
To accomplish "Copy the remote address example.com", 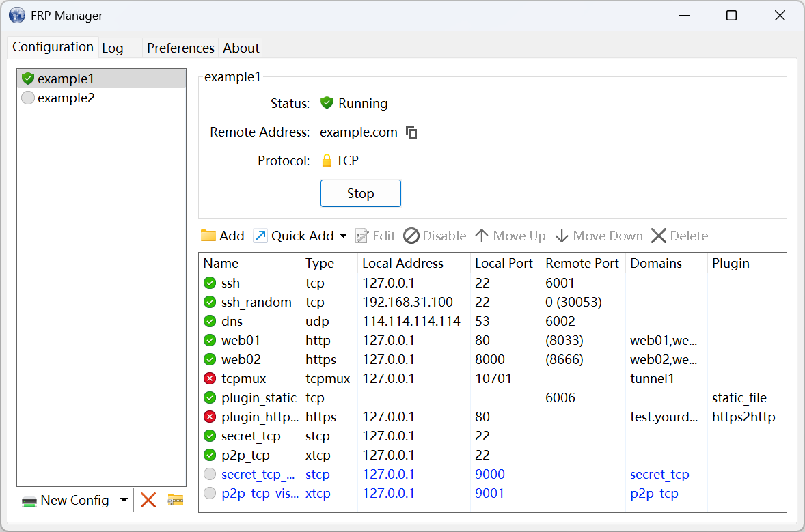I will (411, 132).
